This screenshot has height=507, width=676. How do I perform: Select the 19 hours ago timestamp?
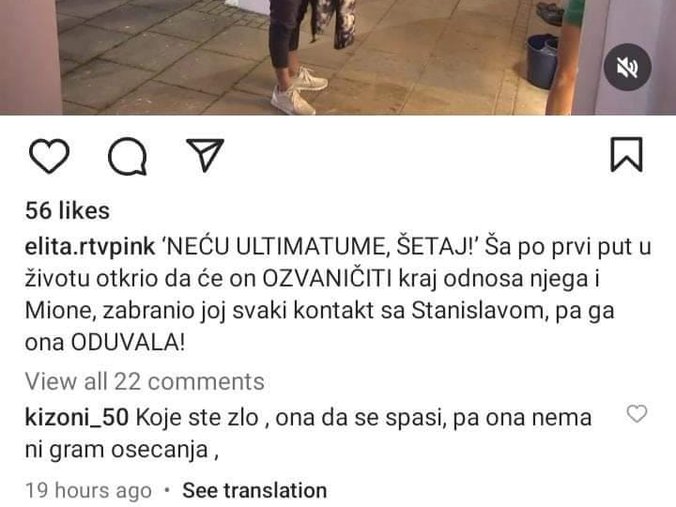[x=88, y=491]
